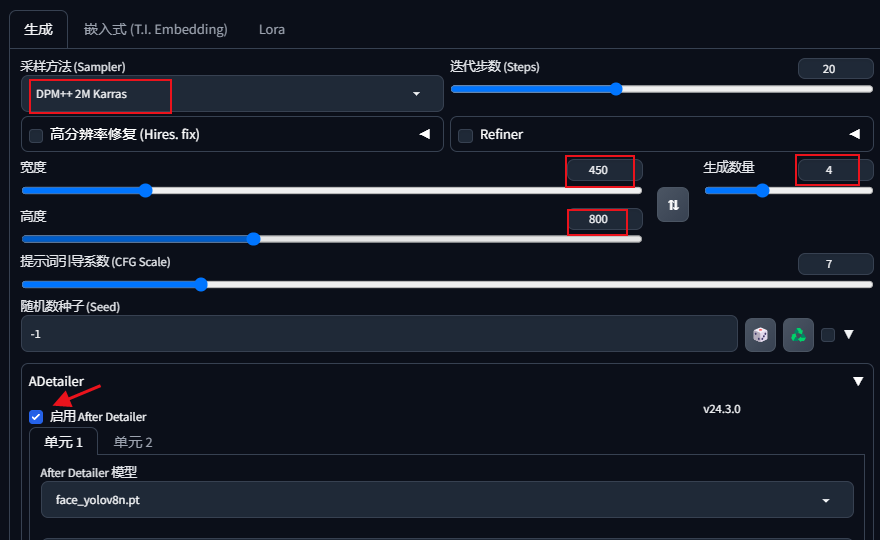This screenshot has height=540, width=880.
Task: Enable the Hires. fix checkbox
Action: (x=36, y=135)
